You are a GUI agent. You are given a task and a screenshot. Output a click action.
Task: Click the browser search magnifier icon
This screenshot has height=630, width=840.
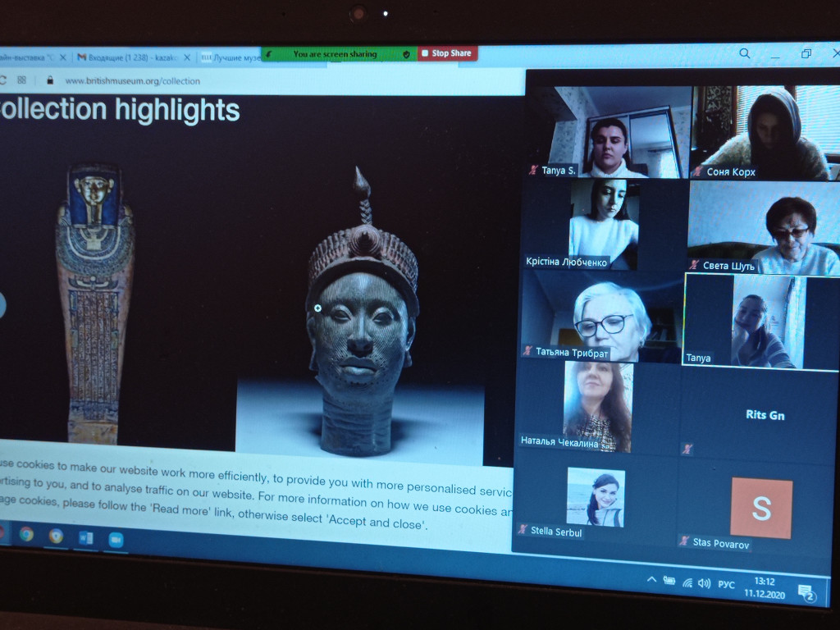tap(745, 53)
